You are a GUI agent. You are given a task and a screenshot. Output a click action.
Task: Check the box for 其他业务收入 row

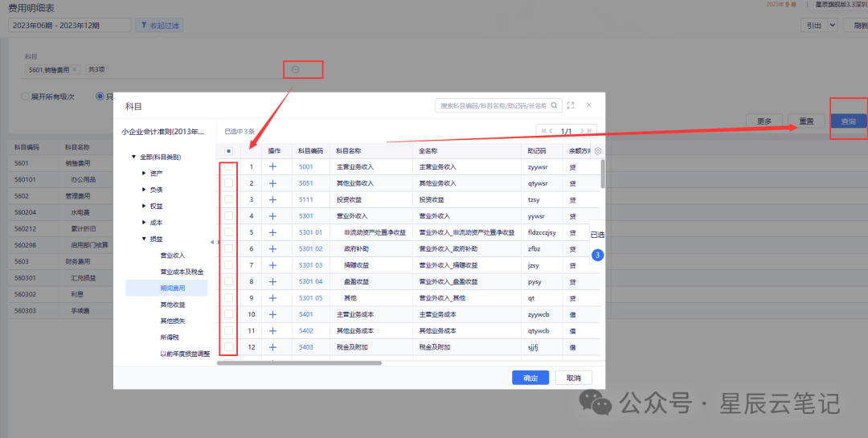[228, 183]
